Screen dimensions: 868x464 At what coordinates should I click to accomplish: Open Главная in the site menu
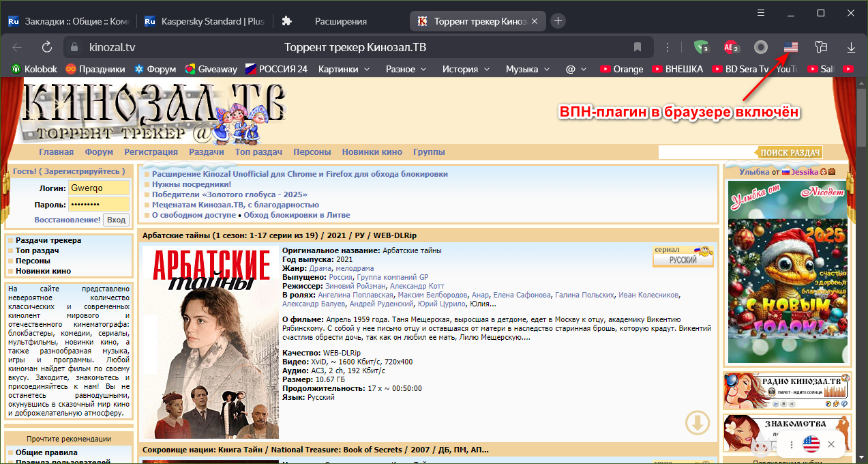(x=56, y=152)
